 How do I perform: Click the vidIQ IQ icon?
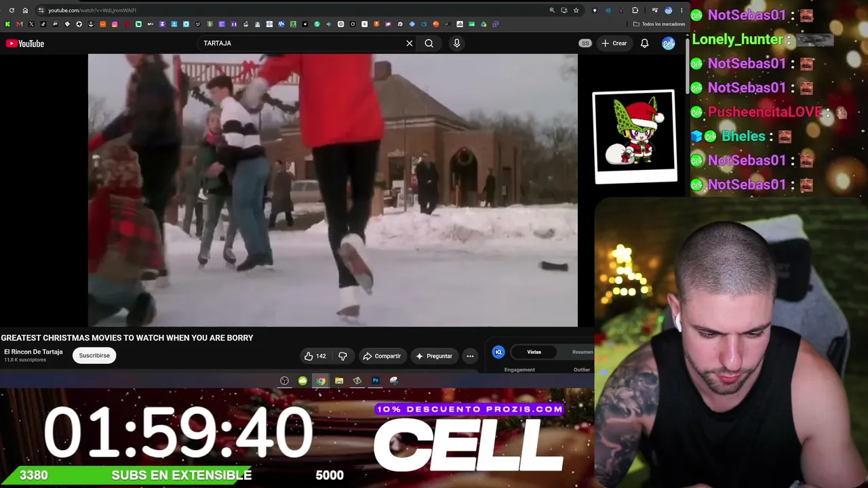coord(498,352)
